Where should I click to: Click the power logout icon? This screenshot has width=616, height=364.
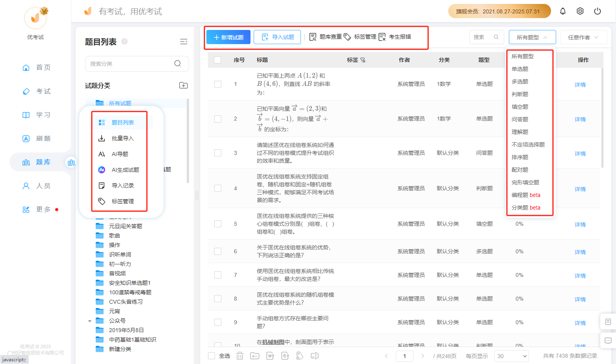tap(597, 11)
